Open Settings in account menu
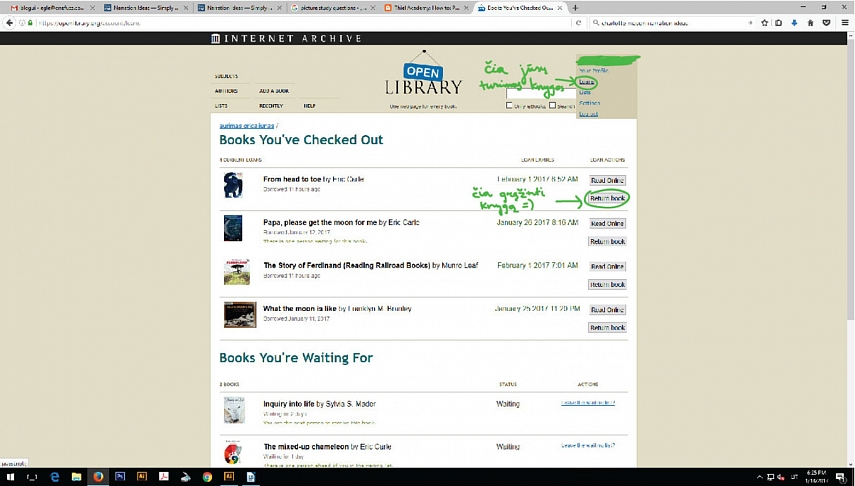This screenshot has height=486, width=855. coord(589,103)
